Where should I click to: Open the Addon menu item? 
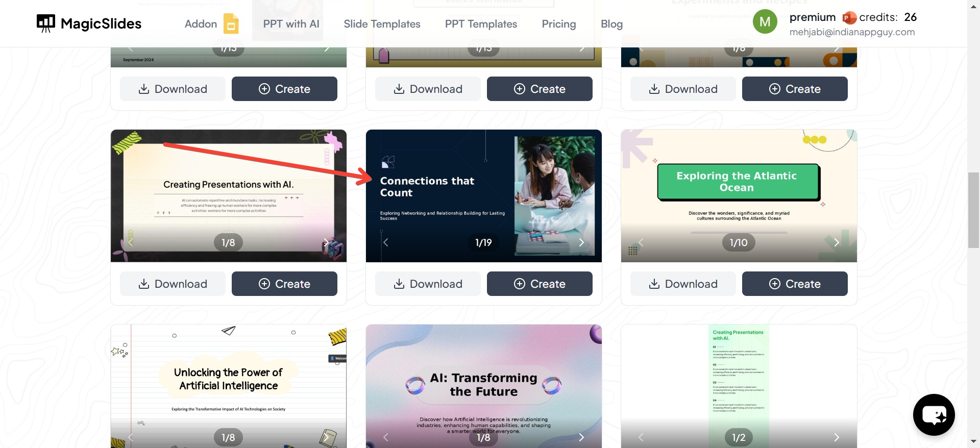click(201, 24)
